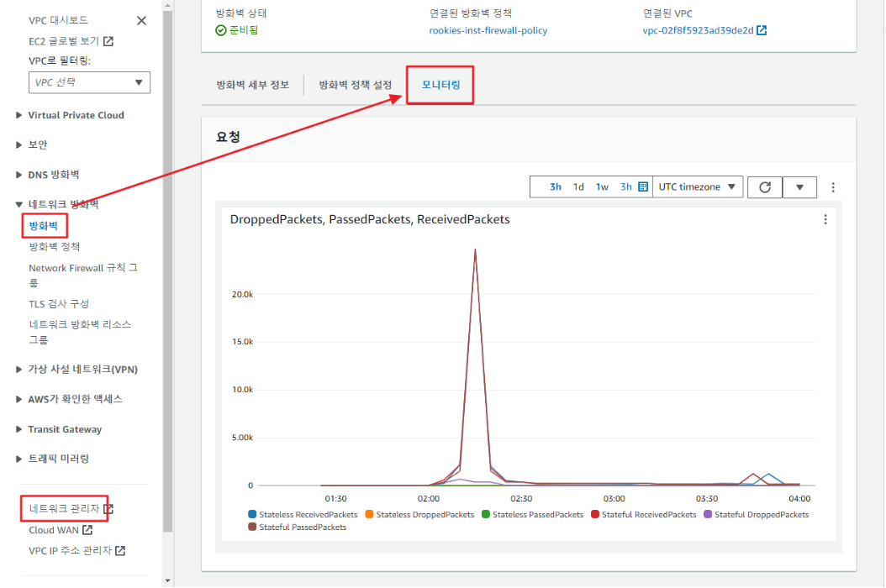Select 방화벽 정책 in the sidebar
The width and height of the screenshot is (886, 588).
click(x=55, y=246)
